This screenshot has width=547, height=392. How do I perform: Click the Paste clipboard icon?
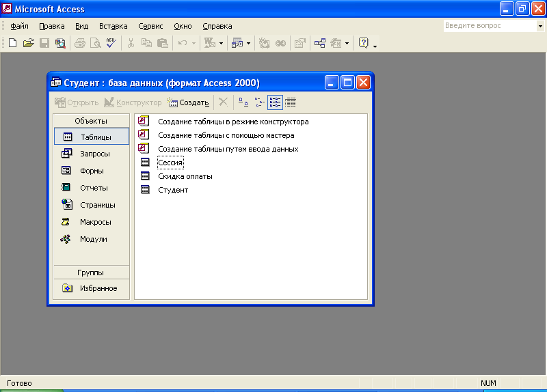click(x=163, y=43)
